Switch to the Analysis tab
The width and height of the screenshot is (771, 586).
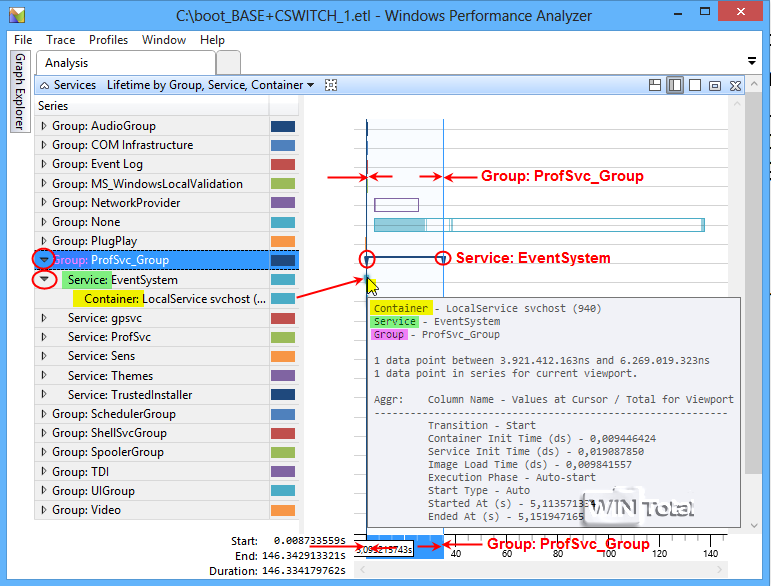pyautogui.click(x=67, y=63)
